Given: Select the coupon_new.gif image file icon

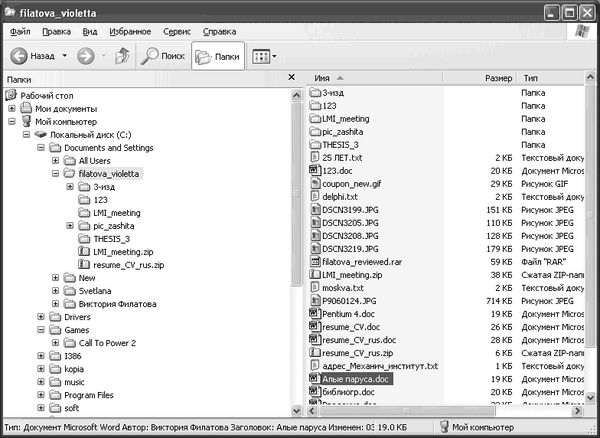Looking at the screenshot, I should (x=314, y=184).
